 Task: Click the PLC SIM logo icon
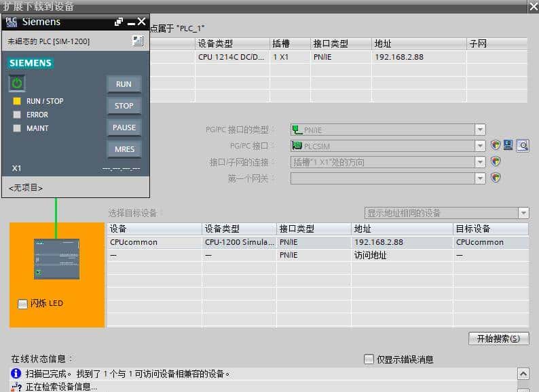point(12,22)
